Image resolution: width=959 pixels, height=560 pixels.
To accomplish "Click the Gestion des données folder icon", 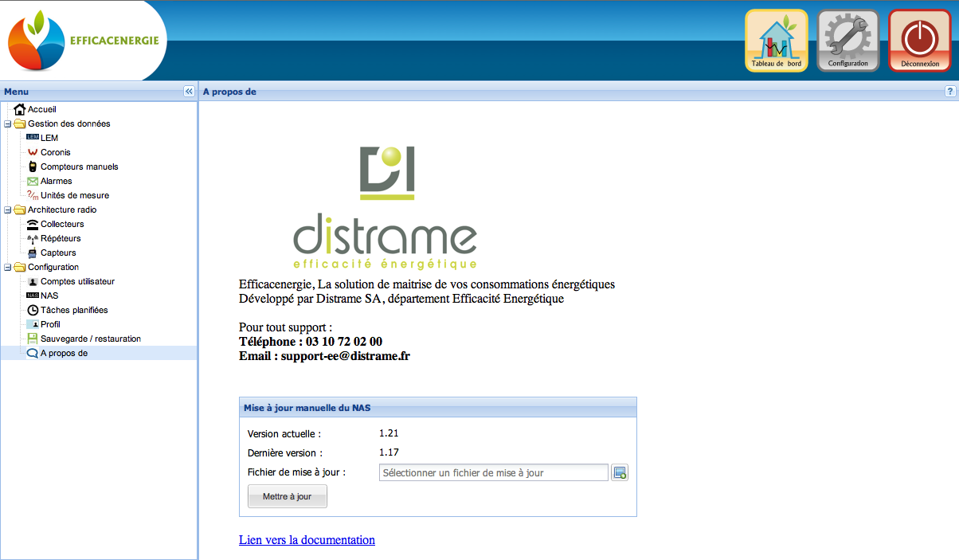I will (x=20, y=123).
